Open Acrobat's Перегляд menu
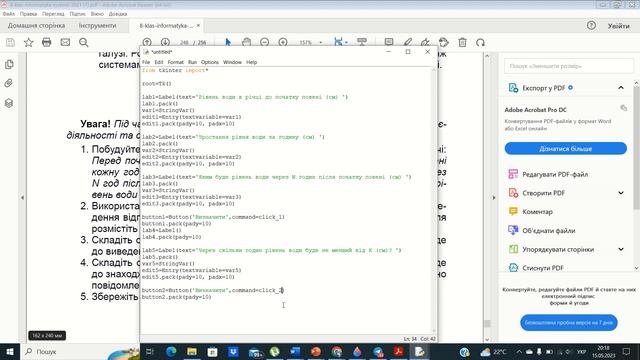The height and width of the screenshot is (360, 640). [53, 14]
